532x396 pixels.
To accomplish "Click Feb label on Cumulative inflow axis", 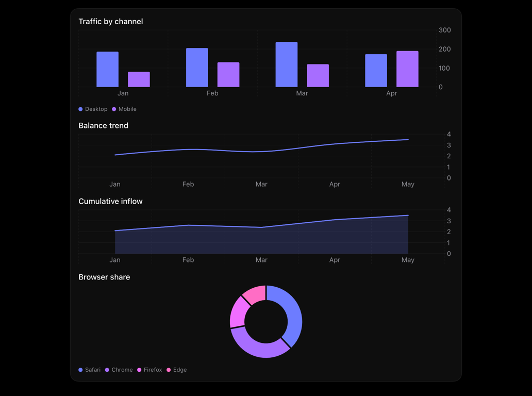I will (x=188, y=259).
